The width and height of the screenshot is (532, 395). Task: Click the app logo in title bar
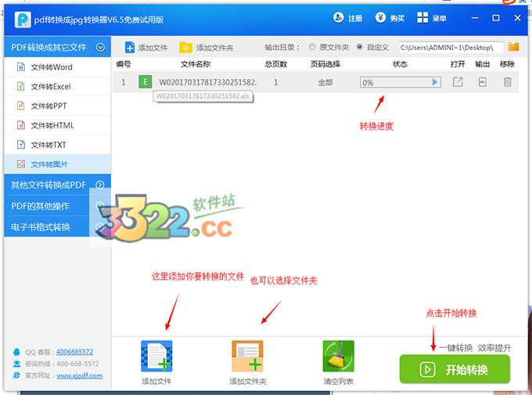tap(23, 20)
